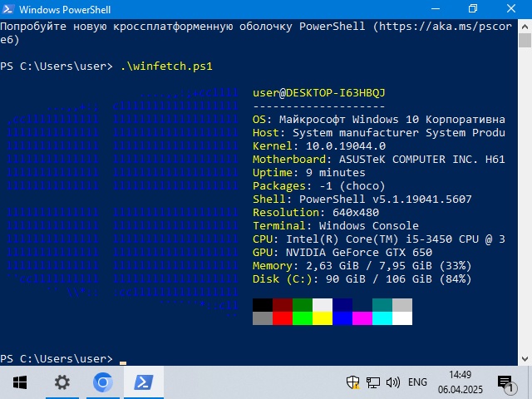This screenshot has width=532, height=399.
Task: Click the bright green color block
Action: coord(303,318)
